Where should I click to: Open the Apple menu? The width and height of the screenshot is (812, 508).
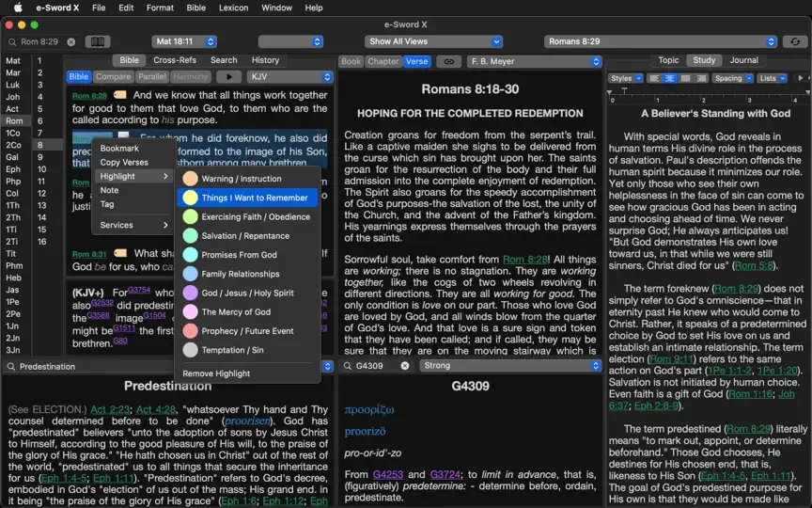[18, 8]
